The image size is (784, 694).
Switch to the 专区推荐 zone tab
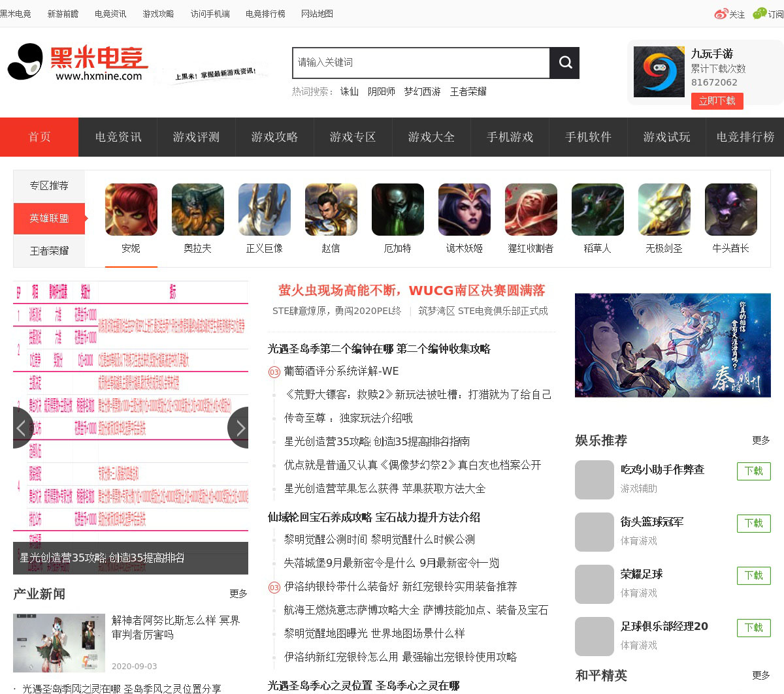click(x=49, y=185)
